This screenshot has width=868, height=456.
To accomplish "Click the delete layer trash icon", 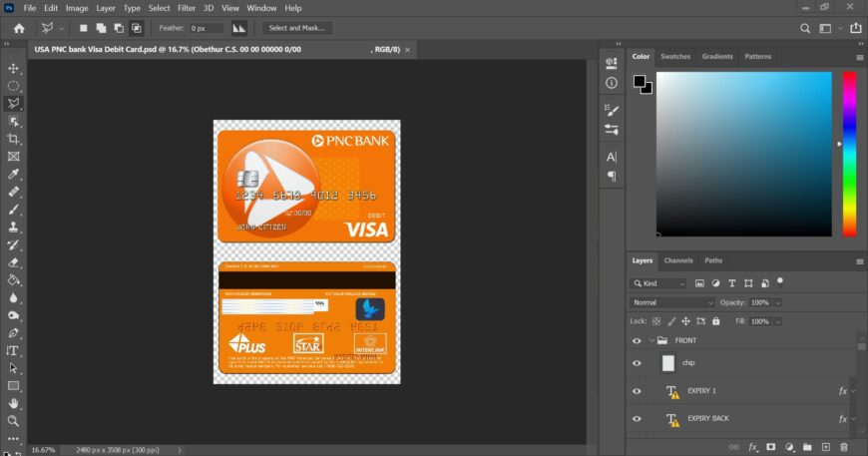I will click(844, 447).
